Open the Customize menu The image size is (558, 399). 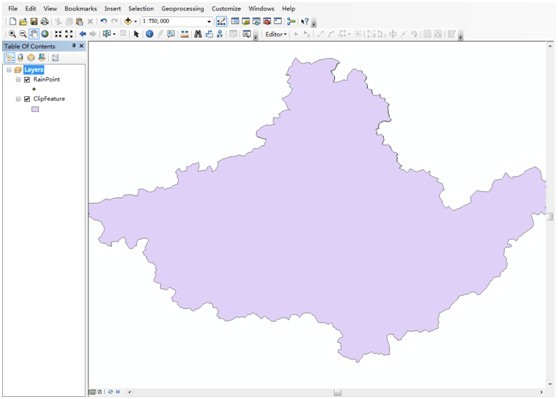[x=226, y=9]
